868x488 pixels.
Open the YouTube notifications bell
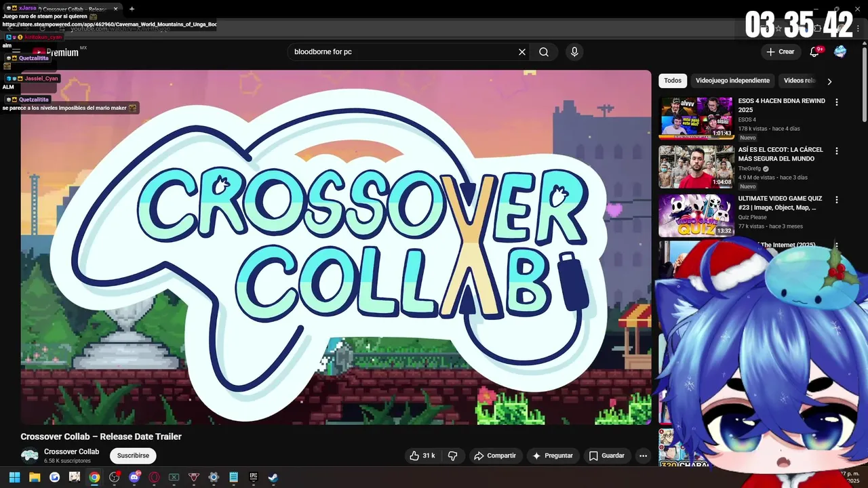(814, 52)
